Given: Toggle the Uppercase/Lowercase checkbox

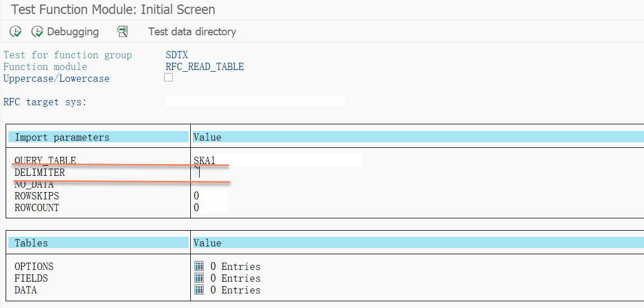Looking at the screenshot, I should (168, 77).
